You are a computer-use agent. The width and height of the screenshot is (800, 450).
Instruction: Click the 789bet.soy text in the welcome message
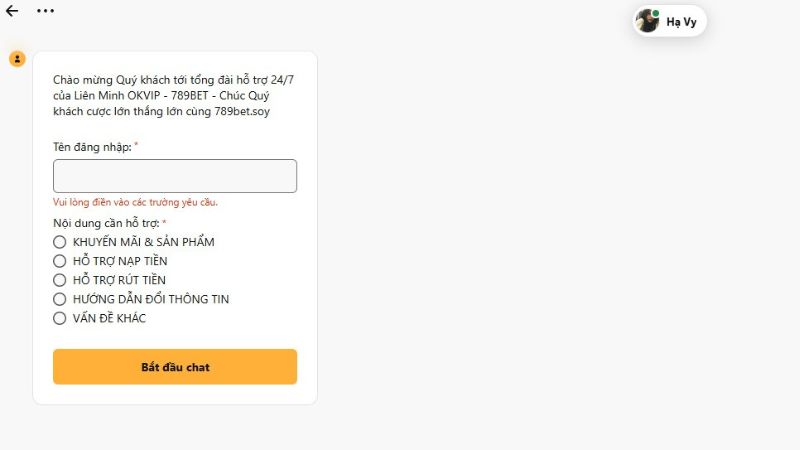point(242,111)
